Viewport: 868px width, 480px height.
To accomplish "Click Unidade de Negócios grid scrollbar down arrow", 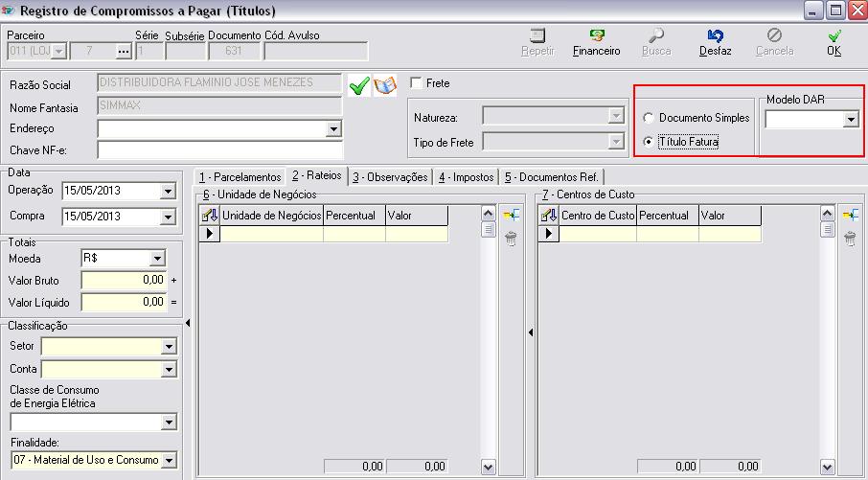I will (x=489, y=468).
